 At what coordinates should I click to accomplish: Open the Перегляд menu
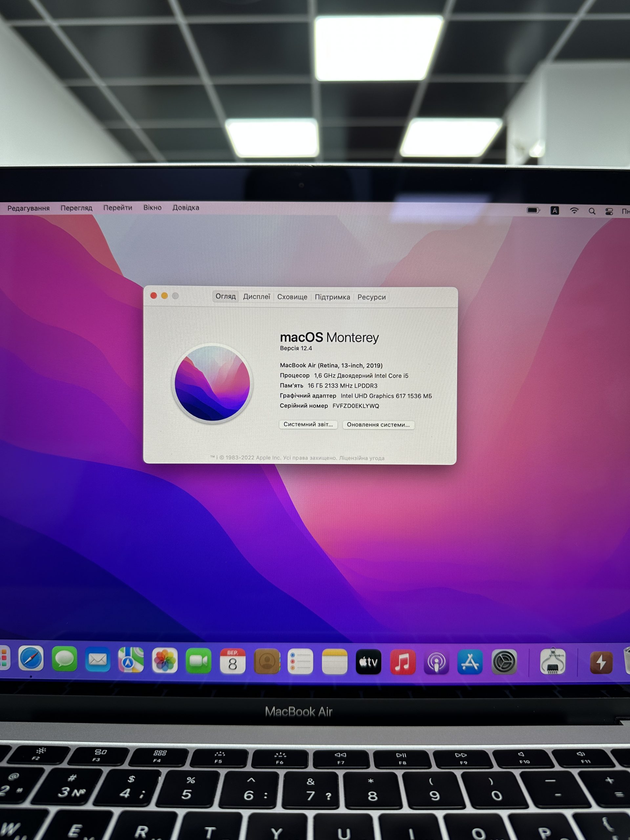76,208
